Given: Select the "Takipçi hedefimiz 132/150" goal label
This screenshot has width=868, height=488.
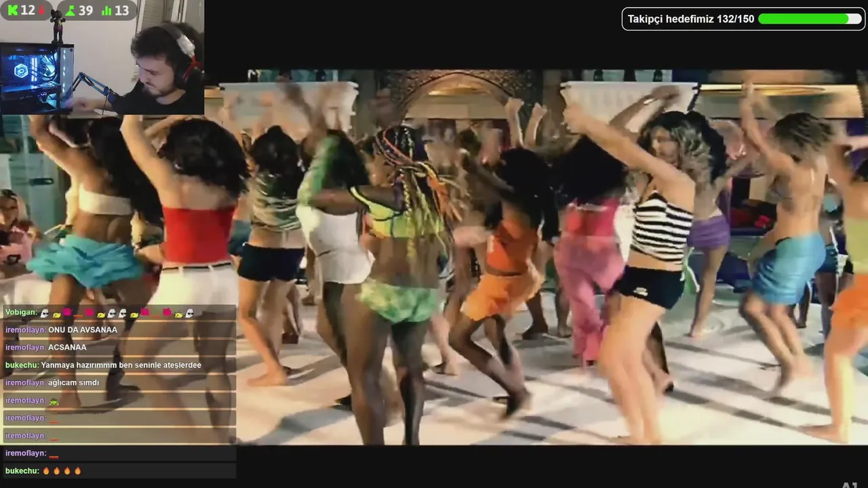Looking at the screenshot, I should click(690, 19).
